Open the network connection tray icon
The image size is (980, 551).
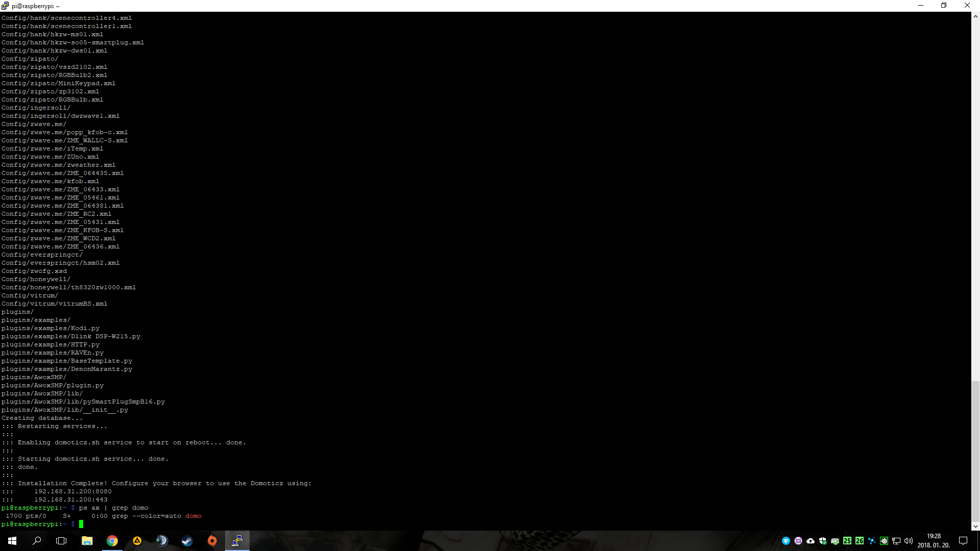[x=896, y=541]
